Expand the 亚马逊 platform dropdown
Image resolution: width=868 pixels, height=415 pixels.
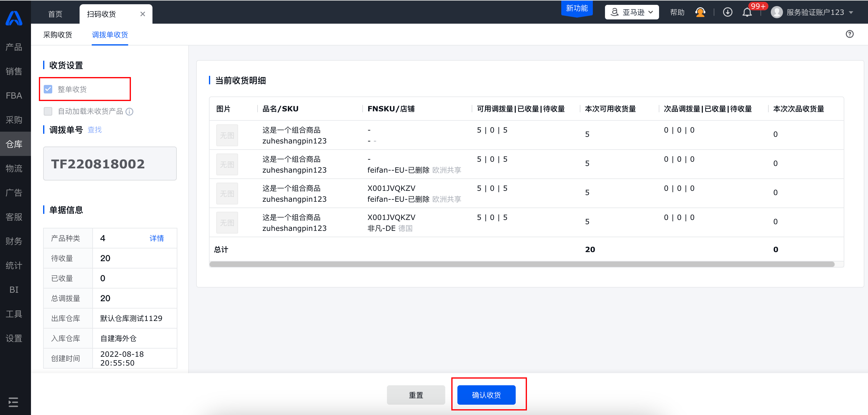(632, 12)
